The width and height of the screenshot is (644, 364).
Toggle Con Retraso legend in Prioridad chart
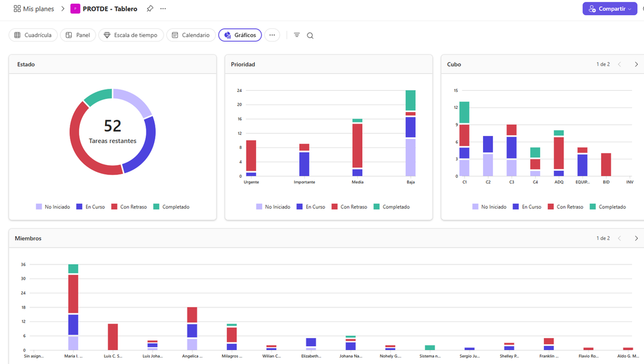[350, 207]
